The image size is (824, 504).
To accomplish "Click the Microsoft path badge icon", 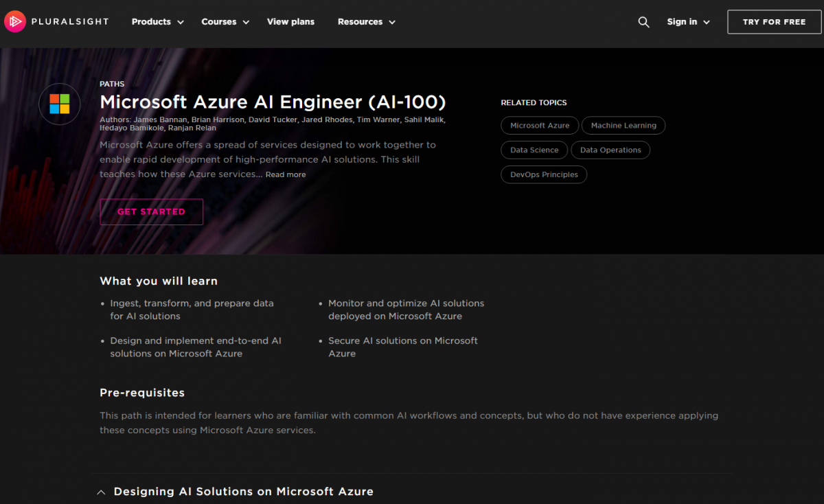I will tap(59, 104).
